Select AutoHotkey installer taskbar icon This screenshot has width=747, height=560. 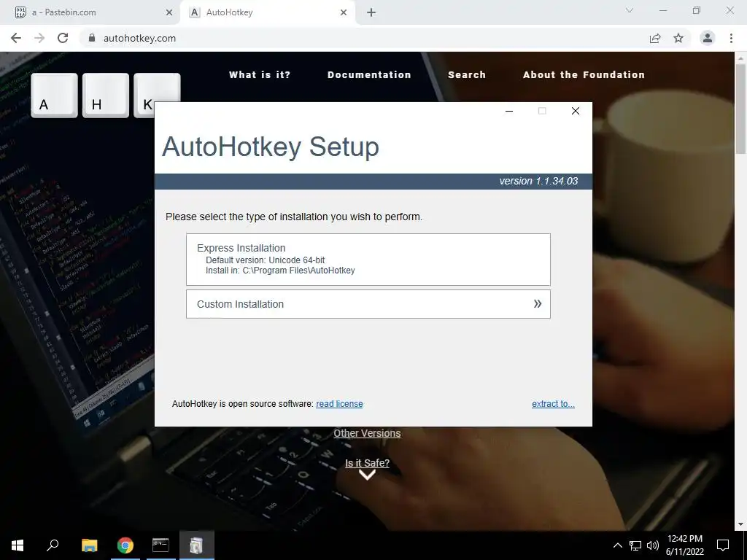point(196,545)
